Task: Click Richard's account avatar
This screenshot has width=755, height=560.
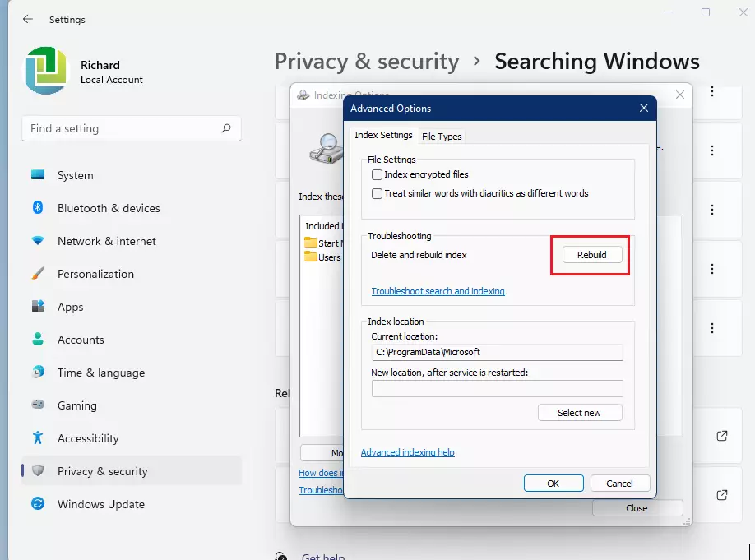Action: (46, 71)
